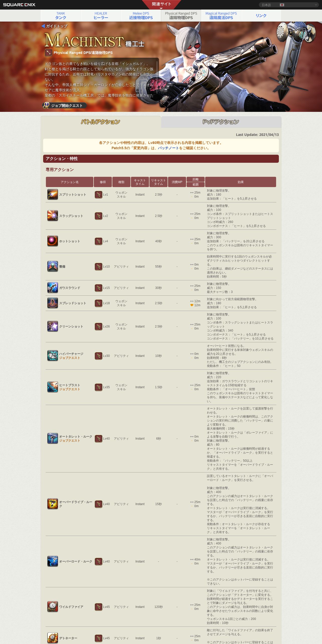Click the machinist job icon beside Lv30
The height and width of the screenshot is (644, 322).
99,356
